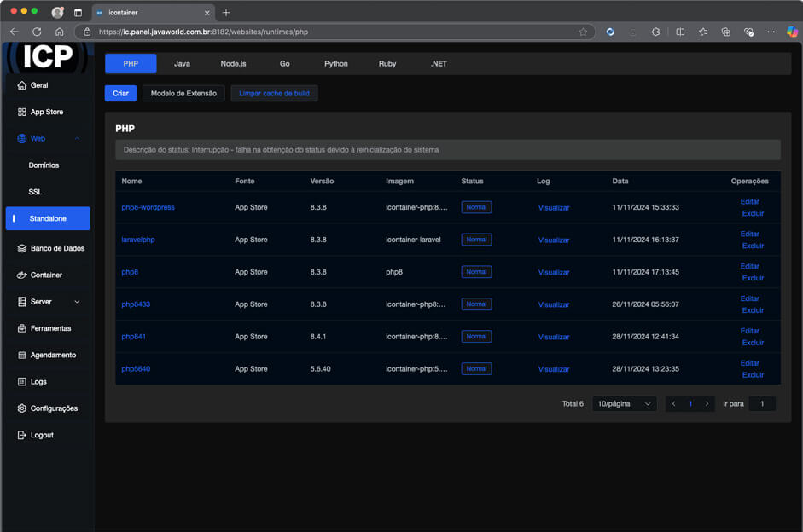Open the php8-wordpress runtime link
803x532 pixels.
tap(148, 207)
